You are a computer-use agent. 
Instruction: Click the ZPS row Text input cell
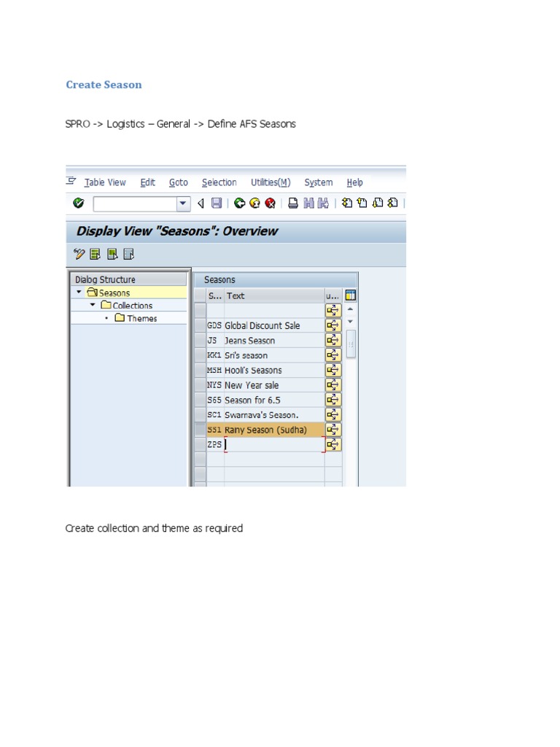pyautogui.click(x=274, y=444)
